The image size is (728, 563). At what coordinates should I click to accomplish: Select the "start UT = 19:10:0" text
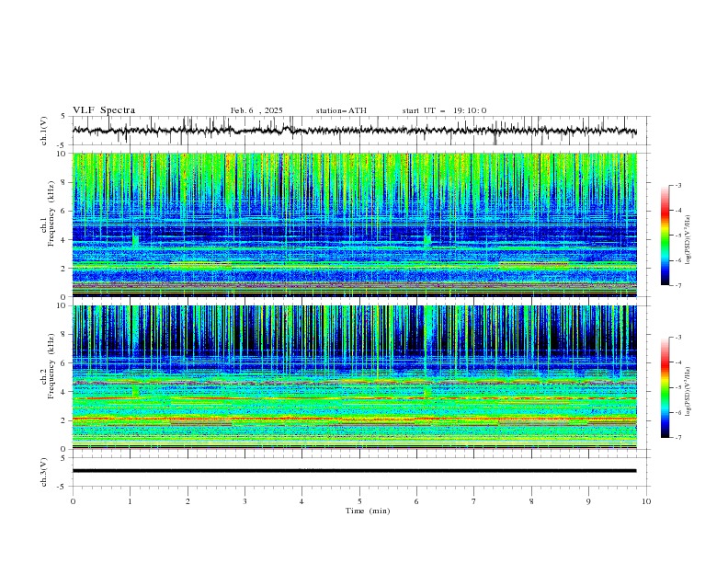(444, 110)
